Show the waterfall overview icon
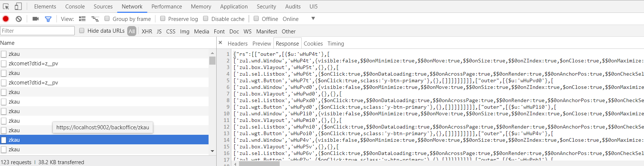This screenshot has height=166, width=644. pyautogui.click(x=95, y=19)
